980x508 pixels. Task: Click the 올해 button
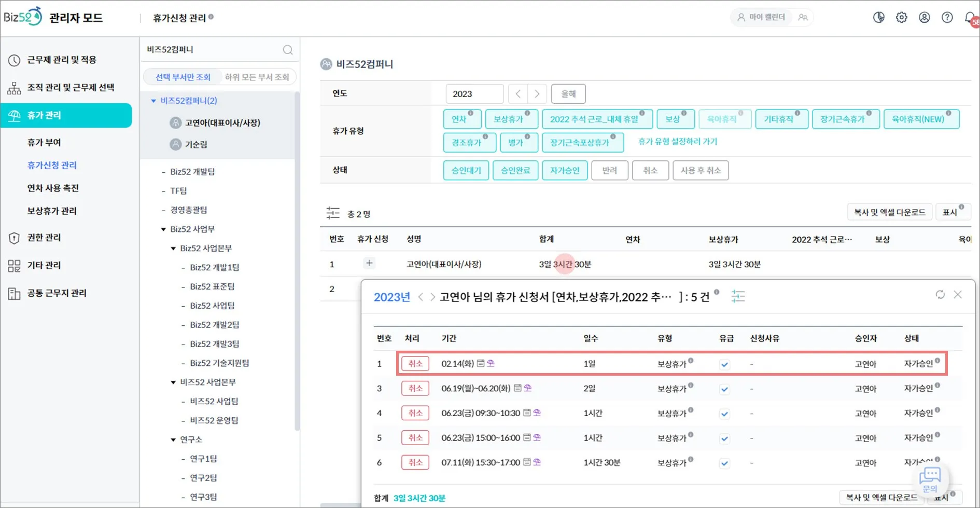tap(568, 94)
